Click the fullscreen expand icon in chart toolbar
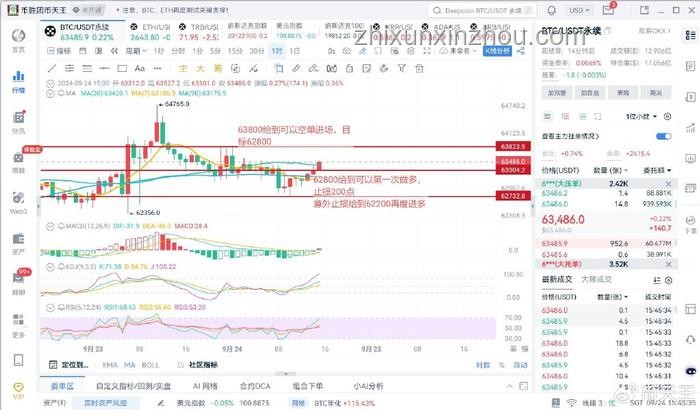Screen dimensions: 700x410 [x=427, y=51]
